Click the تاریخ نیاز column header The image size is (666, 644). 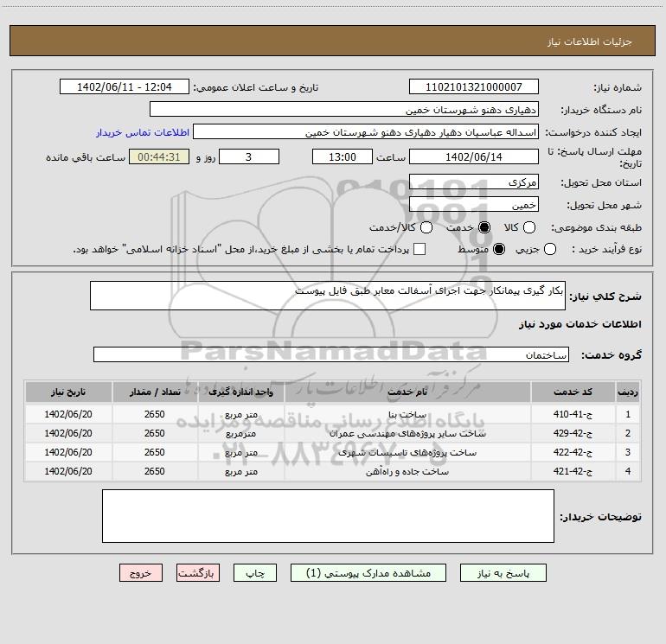pos(68,392)
